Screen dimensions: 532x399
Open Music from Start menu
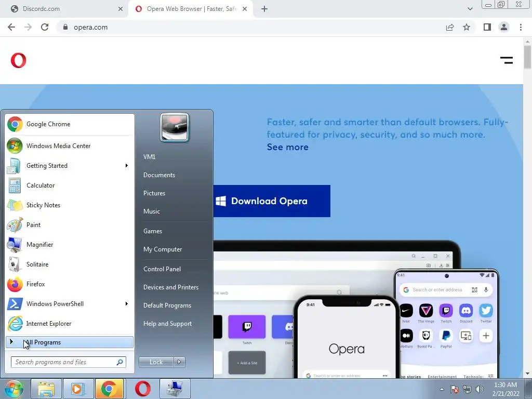click(152, 211)
